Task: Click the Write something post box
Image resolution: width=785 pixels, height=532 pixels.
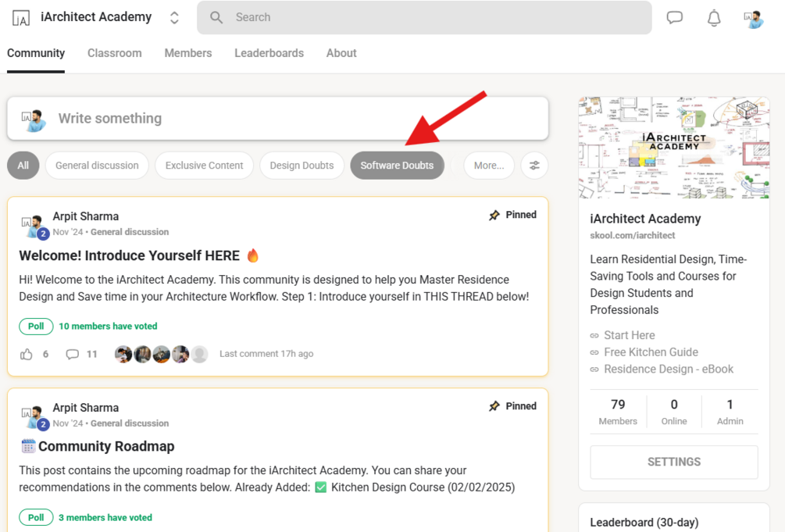Action: point(278,118)
